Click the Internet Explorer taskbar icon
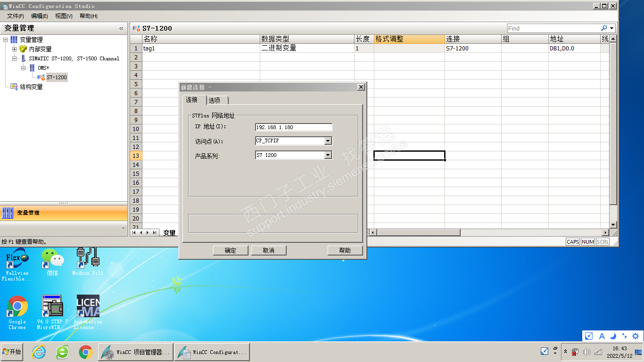 (x=39, y=352)
